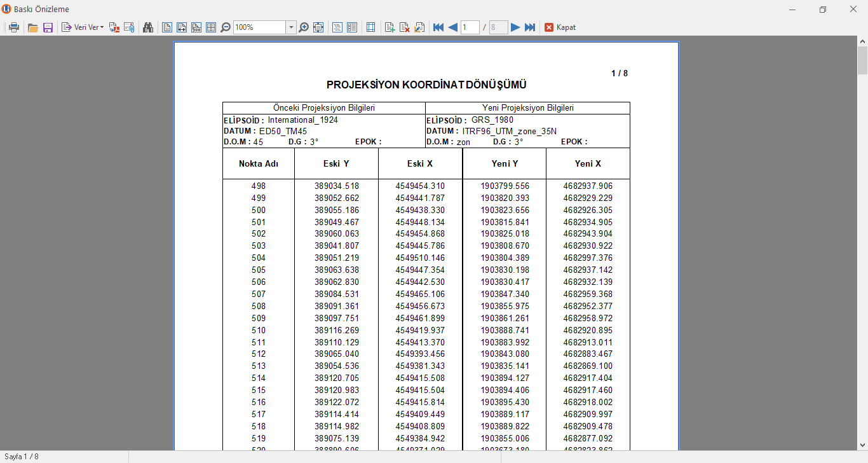Screen dimensions: 868x463
Task: Click the send by e-mail attachment icon
Action: click(129, 27)
